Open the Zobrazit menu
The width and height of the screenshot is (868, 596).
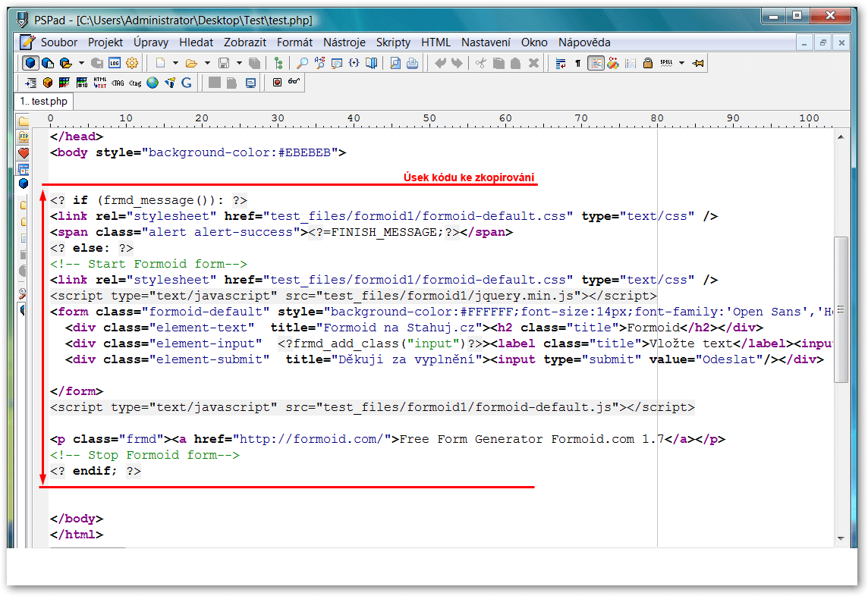coord(244,42)
